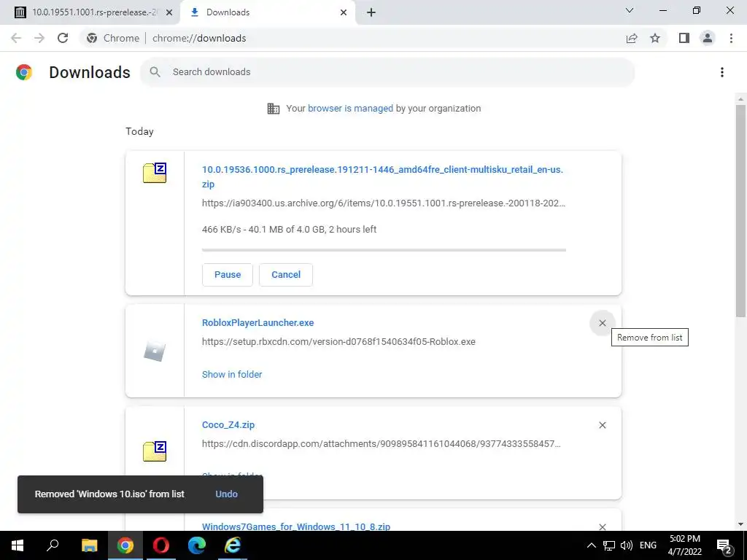
Task: Reload the downloads page
Action: pos(63,38)
